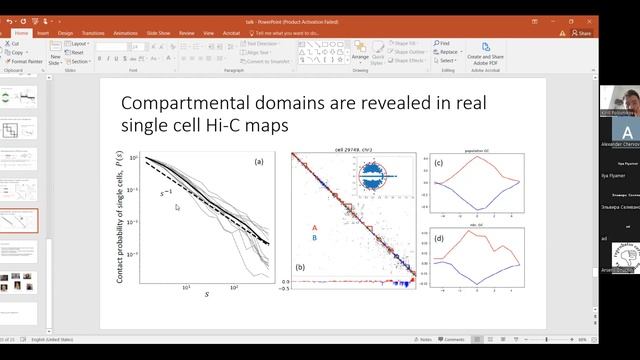Insert a New Slide
The image size is (640, 360).
pyautogui.click(x=55, y=52)
